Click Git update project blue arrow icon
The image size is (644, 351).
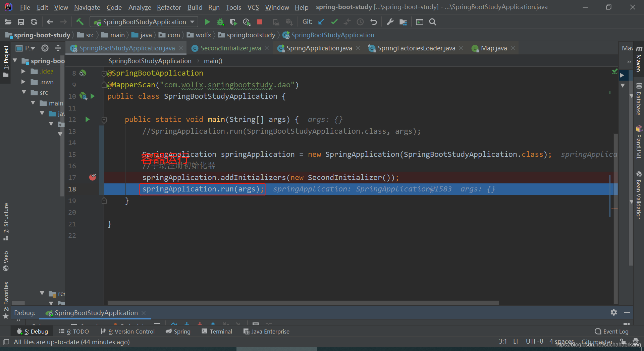click(321, 22)
